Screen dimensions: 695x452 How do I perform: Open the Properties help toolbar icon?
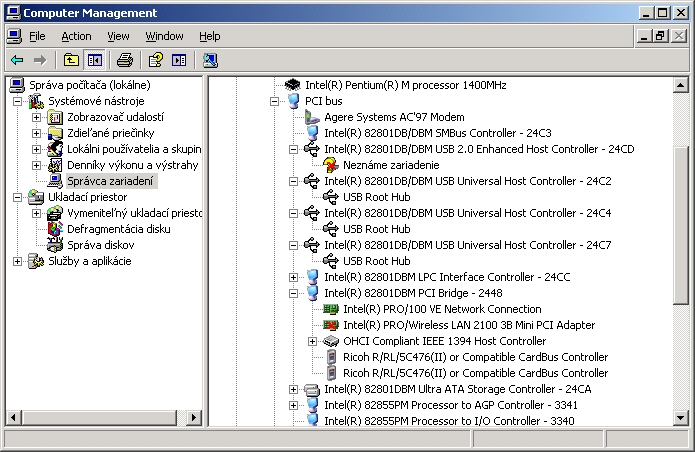click(x=156, y=60)
